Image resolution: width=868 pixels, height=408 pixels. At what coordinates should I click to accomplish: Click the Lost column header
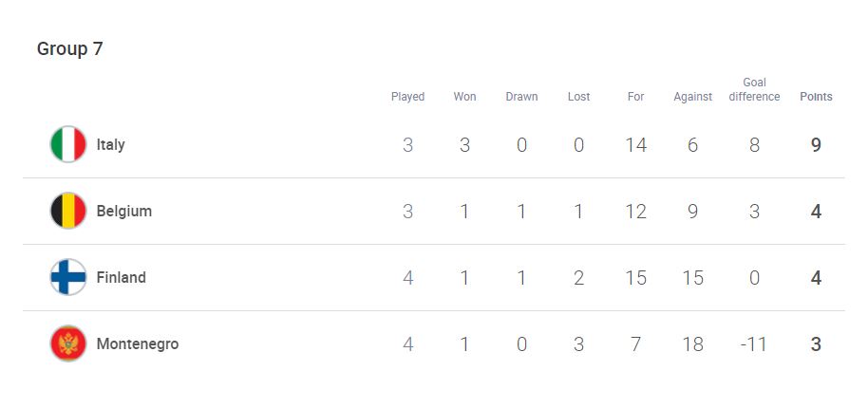pyautogui.click(x=578, y=97)
